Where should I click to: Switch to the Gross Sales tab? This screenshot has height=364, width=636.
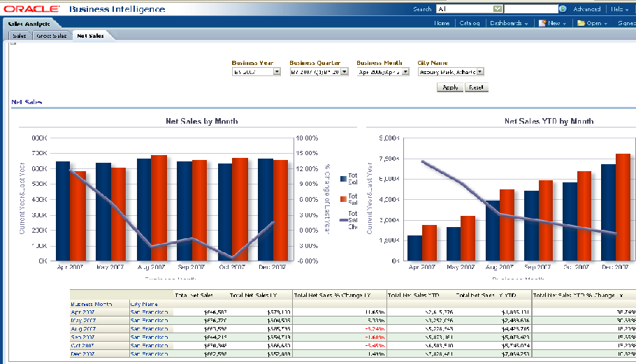[x=52, y=36]
